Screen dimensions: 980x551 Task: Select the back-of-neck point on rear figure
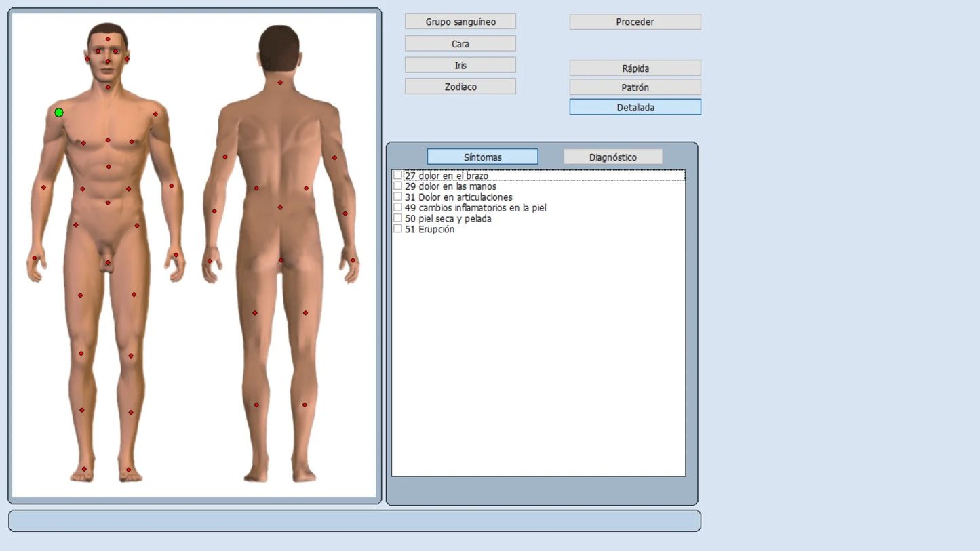[280, 83]
